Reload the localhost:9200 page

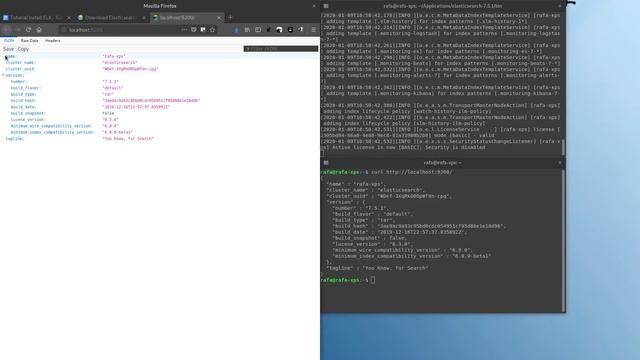[28, 30]
